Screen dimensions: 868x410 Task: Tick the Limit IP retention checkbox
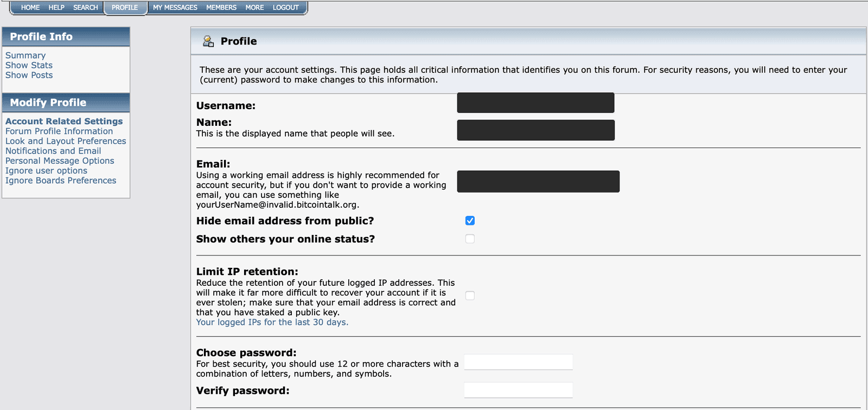[x=470, y=296]
